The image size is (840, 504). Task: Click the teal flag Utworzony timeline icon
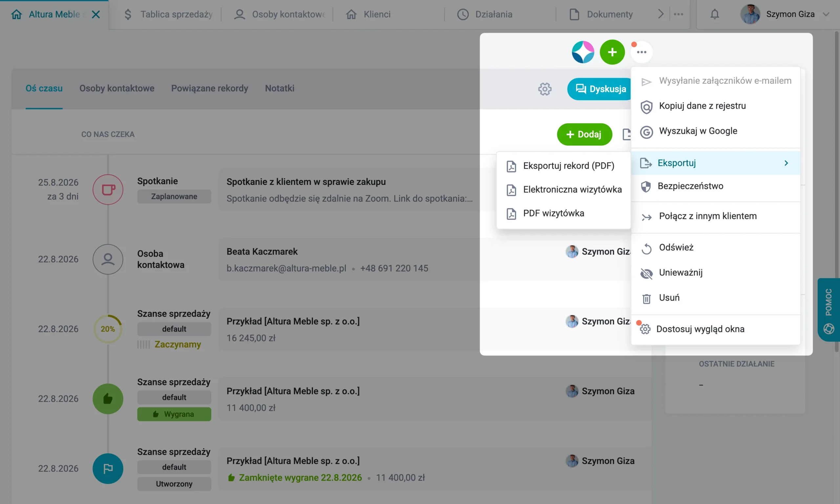click(108, 468)
